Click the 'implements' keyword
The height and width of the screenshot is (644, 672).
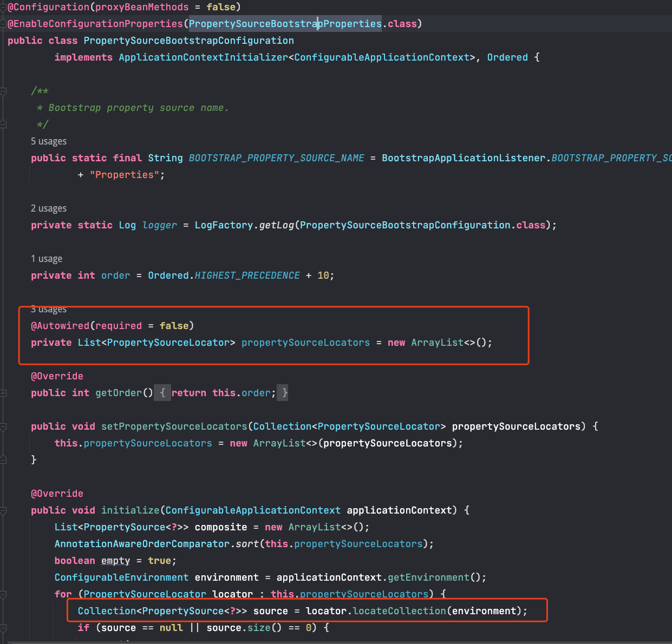pos(83,57)
